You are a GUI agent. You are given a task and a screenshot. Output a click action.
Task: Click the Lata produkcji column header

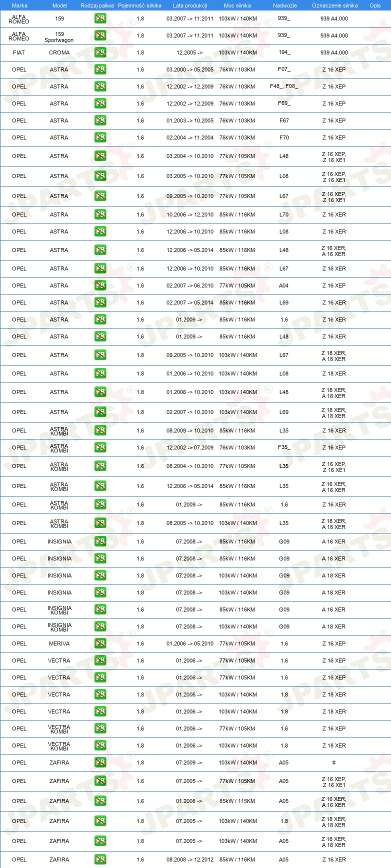pyautogui.click(x=190, y=5)
